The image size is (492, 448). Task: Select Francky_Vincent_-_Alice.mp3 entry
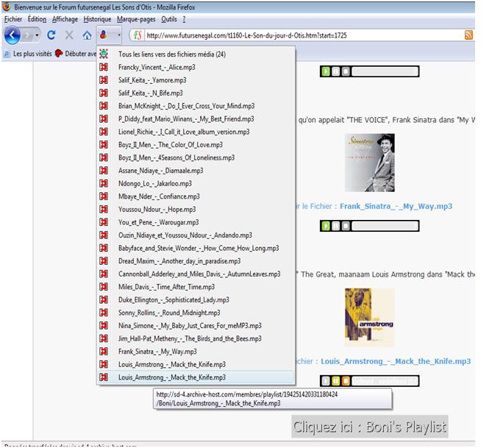tap(196, 67)
